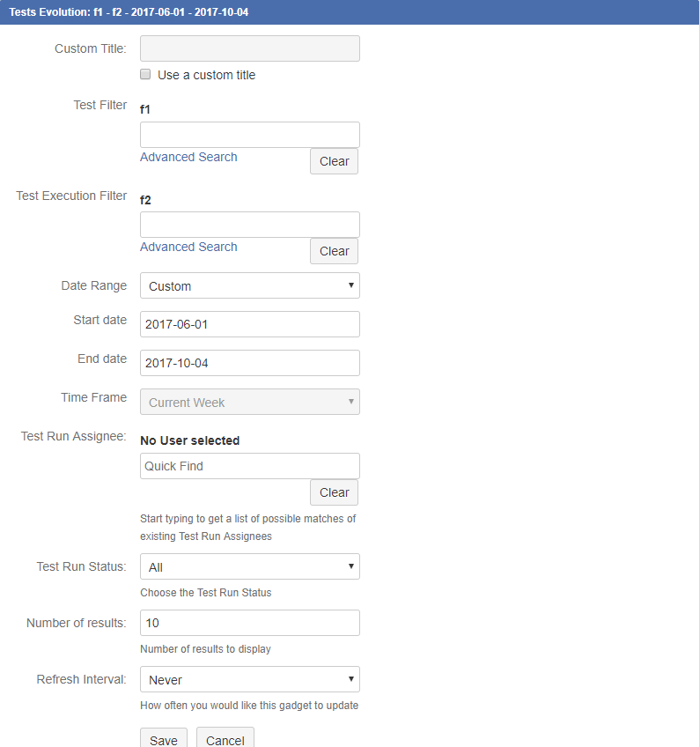The image size is (700, 747).
Task: Edit the Start date field 2017-06-01
Action: tap(249, 324)
